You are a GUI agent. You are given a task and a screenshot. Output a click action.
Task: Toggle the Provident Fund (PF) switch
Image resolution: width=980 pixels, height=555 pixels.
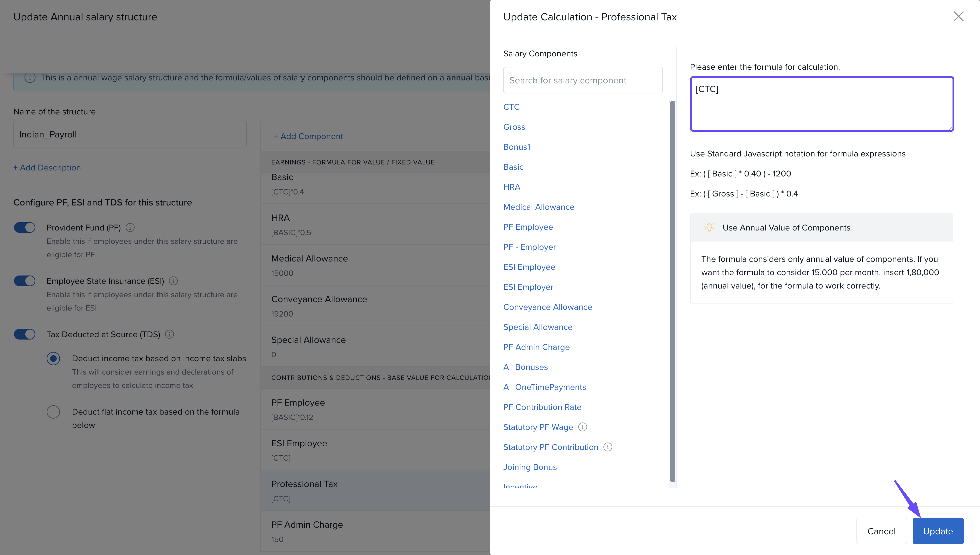click(25, 227)
